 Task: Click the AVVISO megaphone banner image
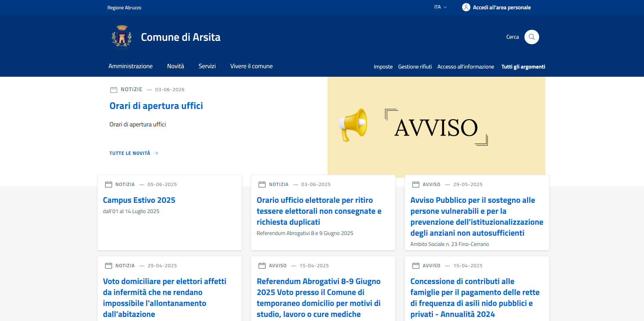point(436,127)
